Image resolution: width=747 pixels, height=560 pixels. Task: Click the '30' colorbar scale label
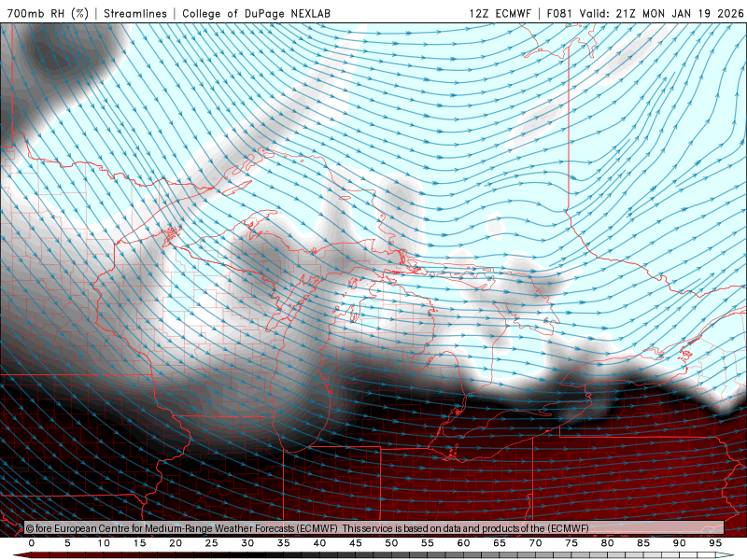tap(247, 543)
